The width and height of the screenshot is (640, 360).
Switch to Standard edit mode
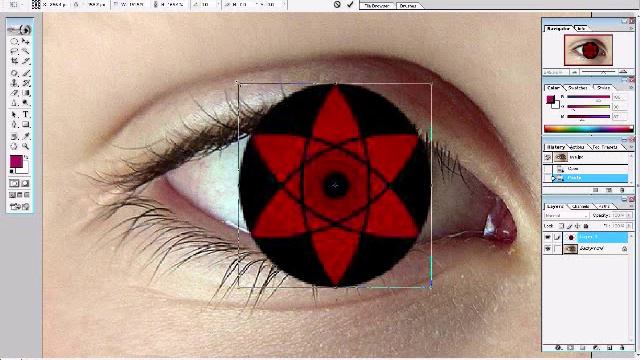point(14,184)
